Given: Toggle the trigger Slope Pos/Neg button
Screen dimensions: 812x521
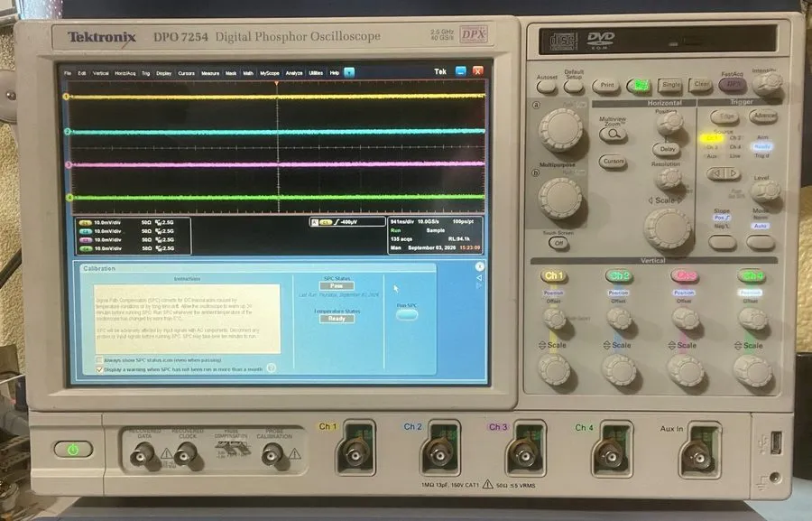Looking at the screenshot, I should click(723, 242).
